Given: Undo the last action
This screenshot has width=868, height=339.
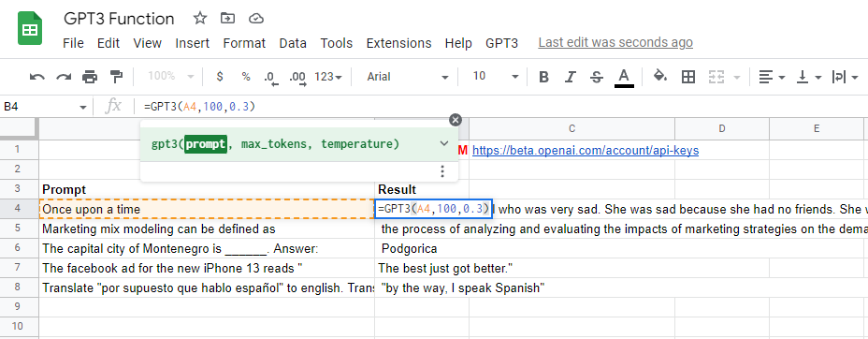Looking at the screenshot, I should click(37, 77).
